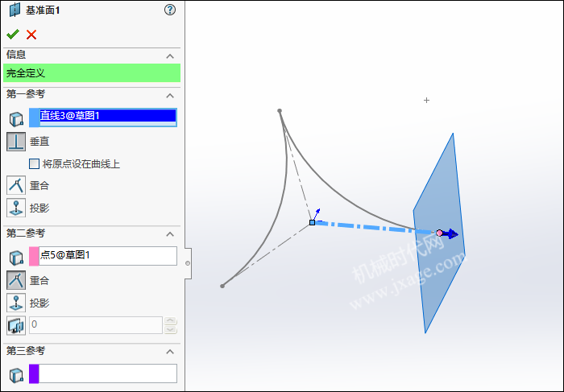This screenshot has width=564, height=392.
Task: Select the bottom-left endpoint of the curve sketch
Action: click(x=222, y=286)
